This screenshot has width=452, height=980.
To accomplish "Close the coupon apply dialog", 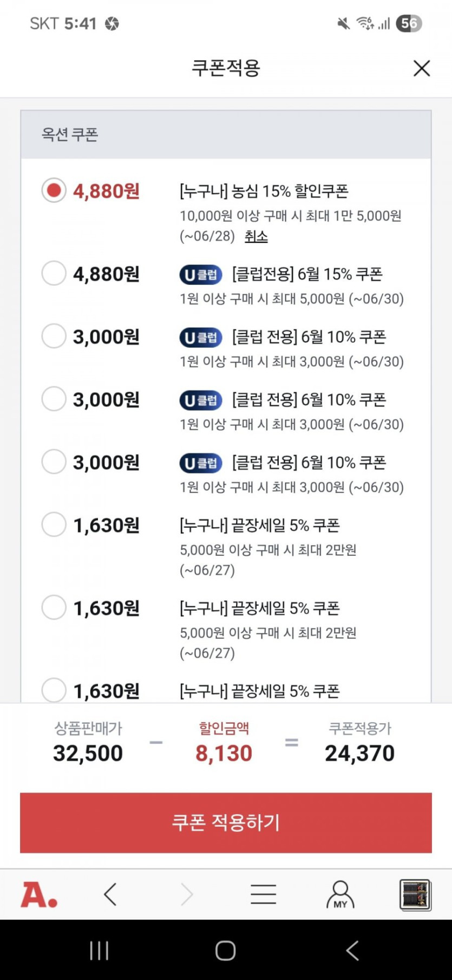I will 421,68.
